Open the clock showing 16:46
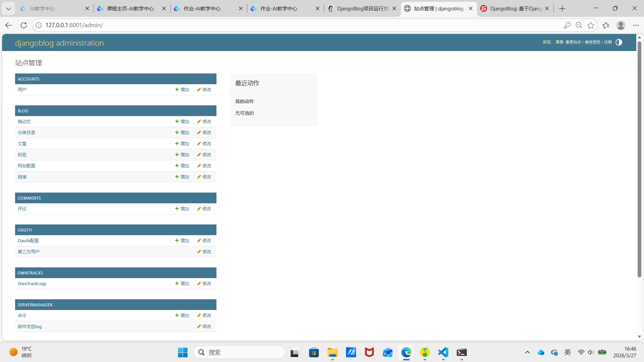 coord(625,352)
